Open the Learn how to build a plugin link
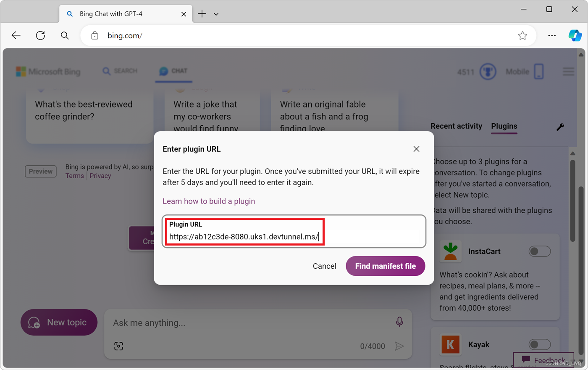 (209, 201)
